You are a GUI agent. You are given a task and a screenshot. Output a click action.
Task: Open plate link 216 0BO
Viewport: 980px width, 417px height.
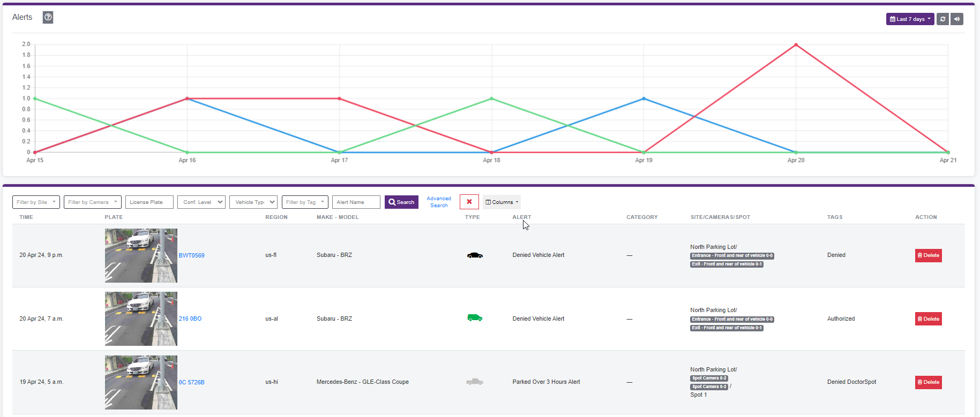[x=190, y=319]
